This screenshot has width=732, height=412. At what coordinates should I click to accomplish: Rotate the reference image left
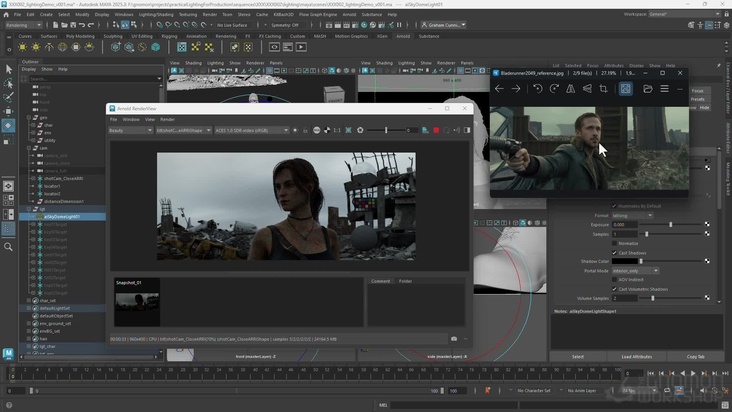click(x=537, y=89)
